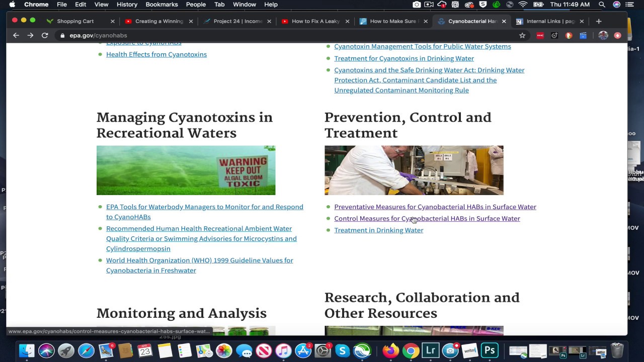Open Cyanotoxins and the Safe Drinking Water Act link

pos(429,80)
